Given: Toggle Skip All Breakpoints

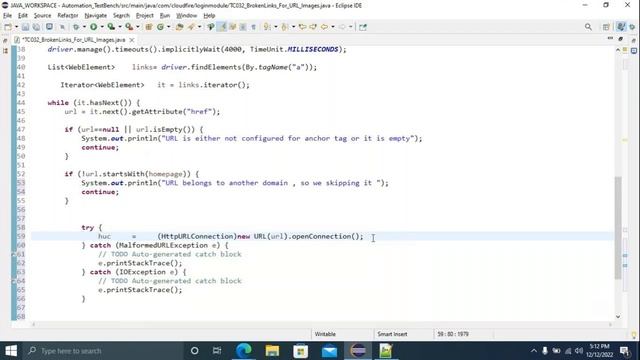Looking at the screenshot, I should [62, 27].
